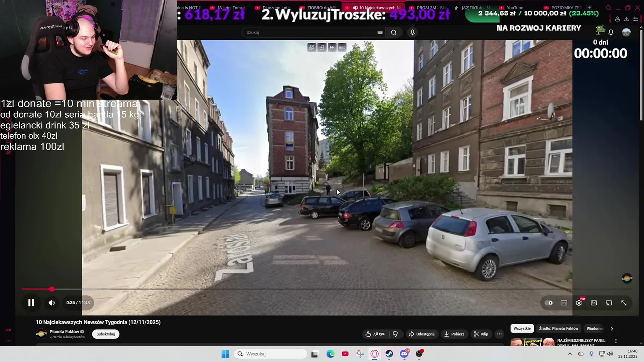Image resolution: width=644 pixels, height=362 pixels.
Task: Open on-screen keyboard in search box
Action: click(380, 32)
